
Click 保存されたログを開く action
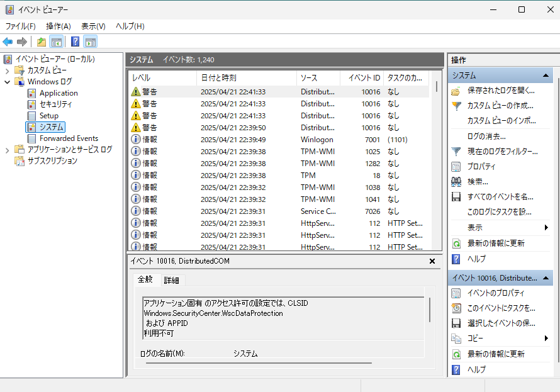501,91
